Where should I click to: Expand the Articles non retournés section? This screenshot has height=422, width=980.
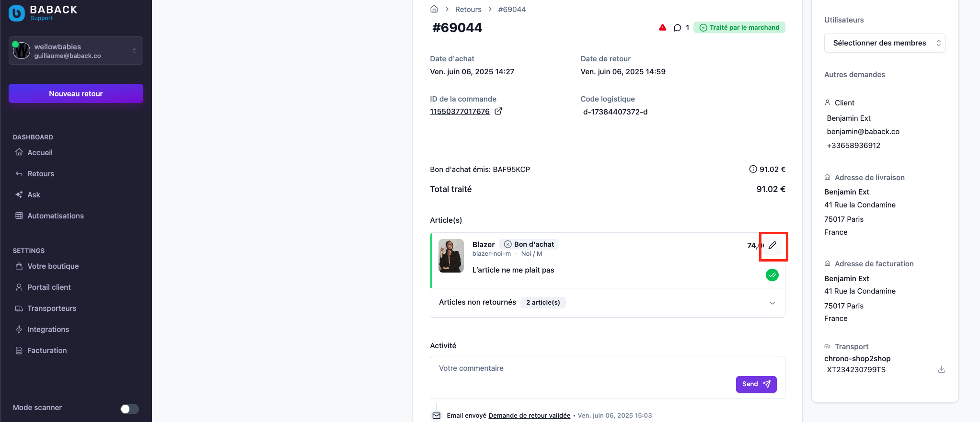click(x=608, y=303)
